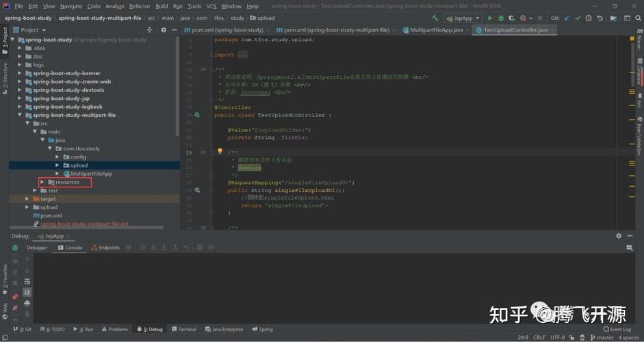Viewport: 644px width, 342px height.
Task: Run the JspApp configuration with green play icon
Action: pos(490,18)
